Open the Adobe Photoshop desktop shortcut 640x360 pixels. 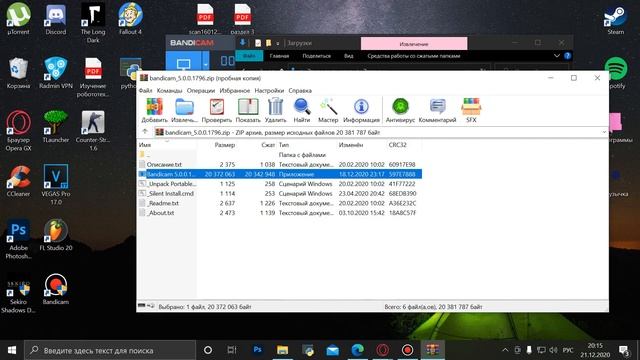point(18,239)
